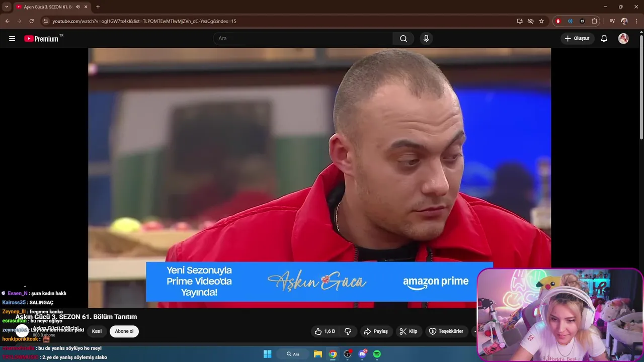
Task: Reload the current page
Action: coord(31,21)
